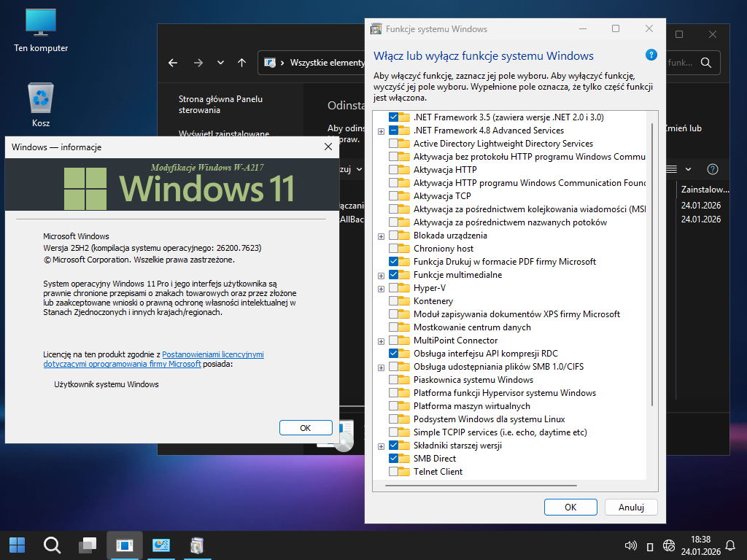Open the Ten komputer desktop icon
The image size is (747, 560).
pyautogui.click(x=41, y=23)
